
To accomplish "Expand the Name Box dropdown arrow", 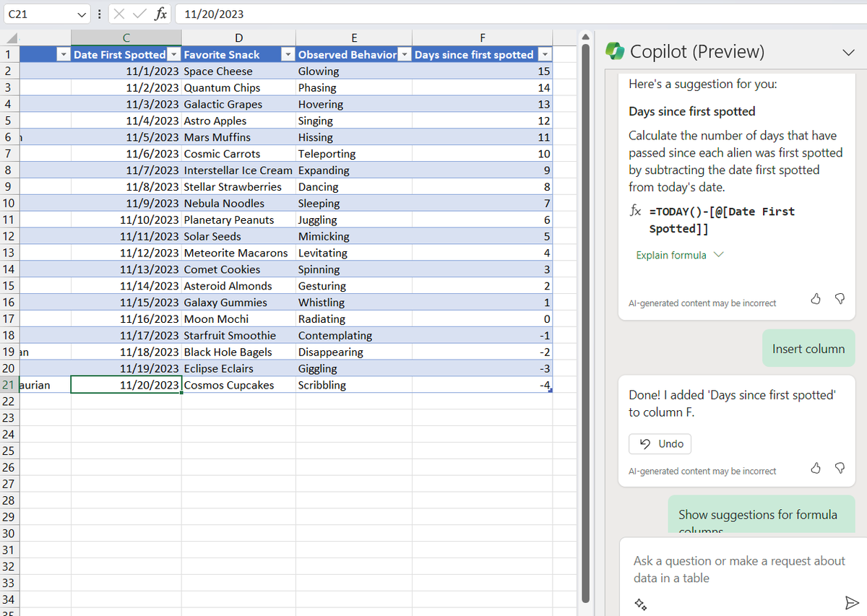I will click(x=82, y=14).
